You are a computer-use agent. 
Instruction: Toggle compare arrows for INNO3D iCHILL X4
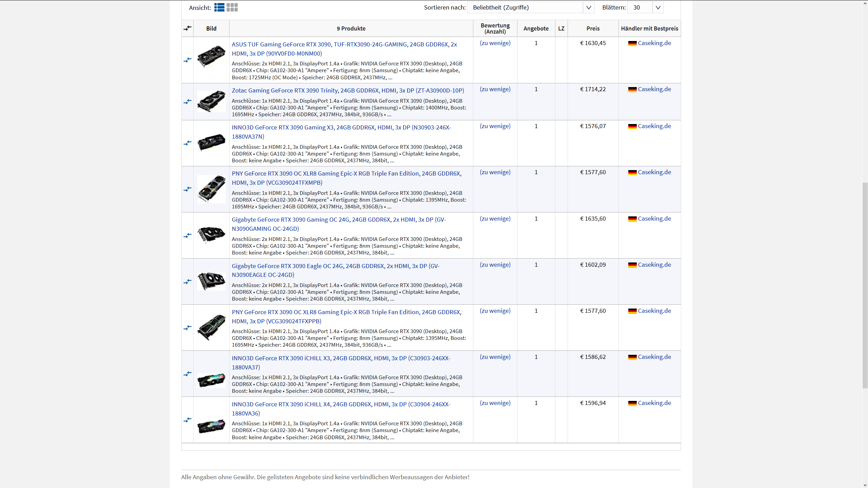tap(188, 420)
